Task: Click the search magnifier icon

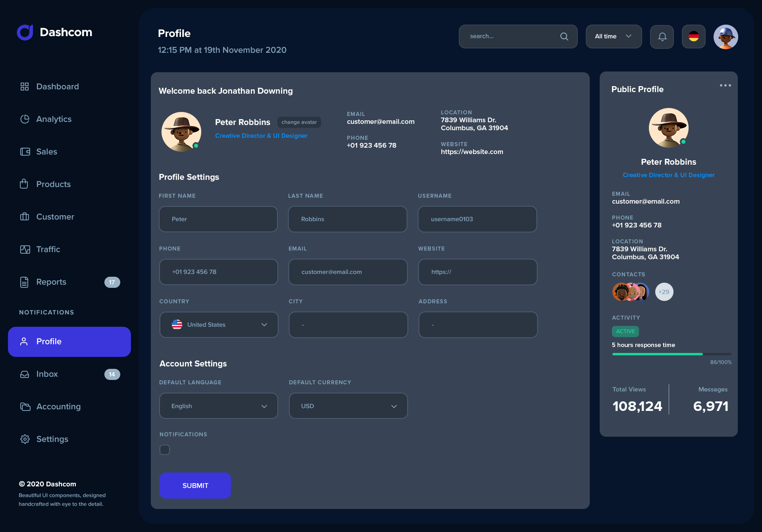Action: coord(564,36)
